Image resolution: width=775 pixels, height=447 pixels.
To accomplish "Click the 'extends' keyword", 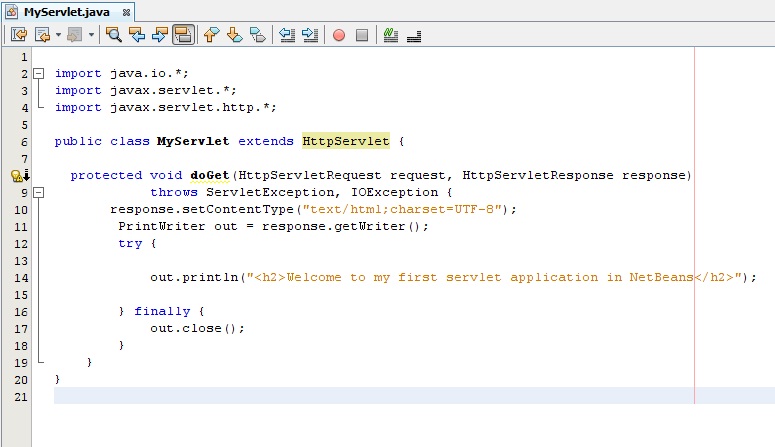I will 266,141.
